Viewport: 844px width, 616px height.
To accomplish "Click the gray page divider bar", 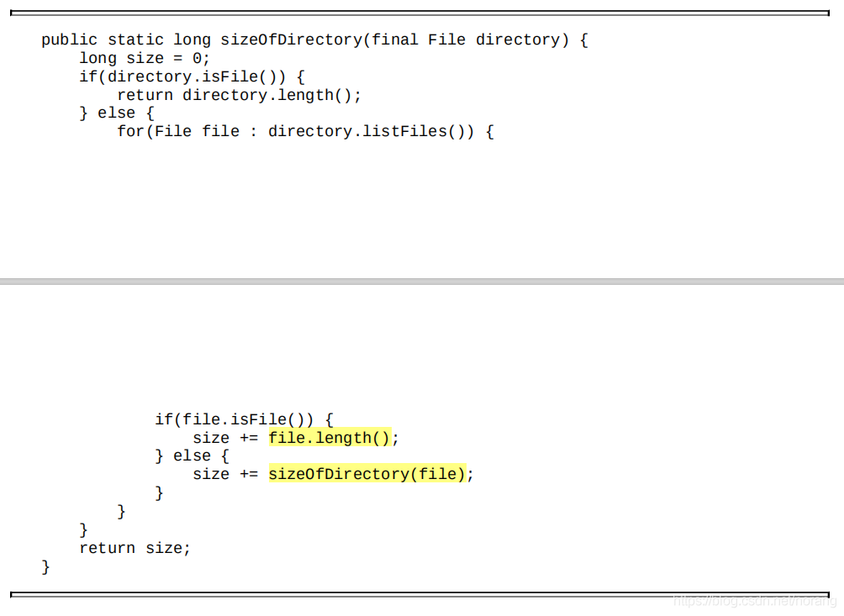I will pos(422,281).
